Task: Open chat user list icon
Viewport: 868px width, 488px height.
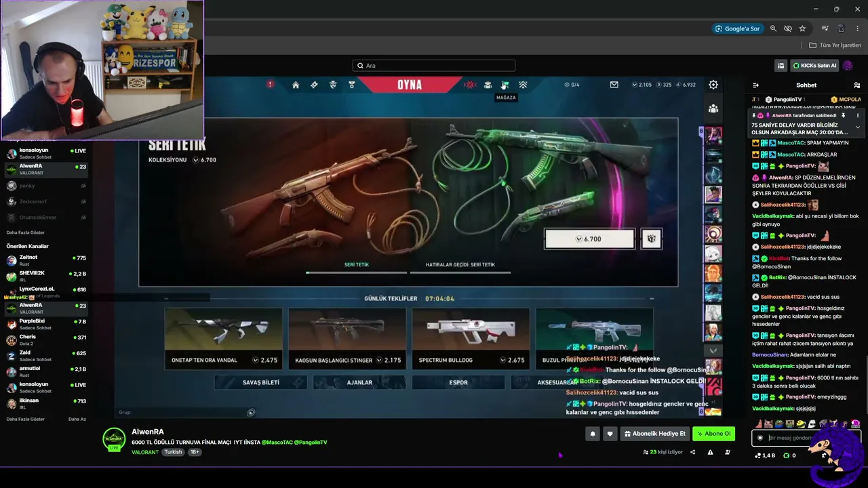Action: click(857, 85)
